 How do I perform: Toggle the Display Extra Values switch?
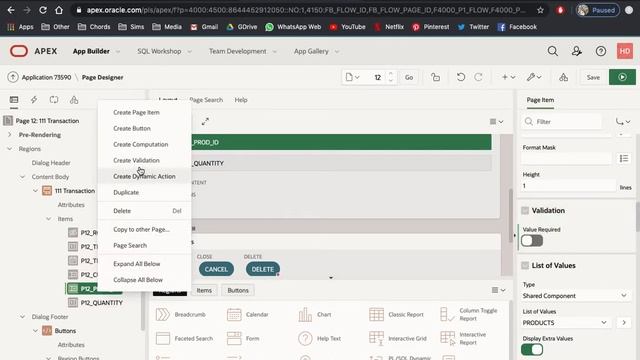point(532,349)
